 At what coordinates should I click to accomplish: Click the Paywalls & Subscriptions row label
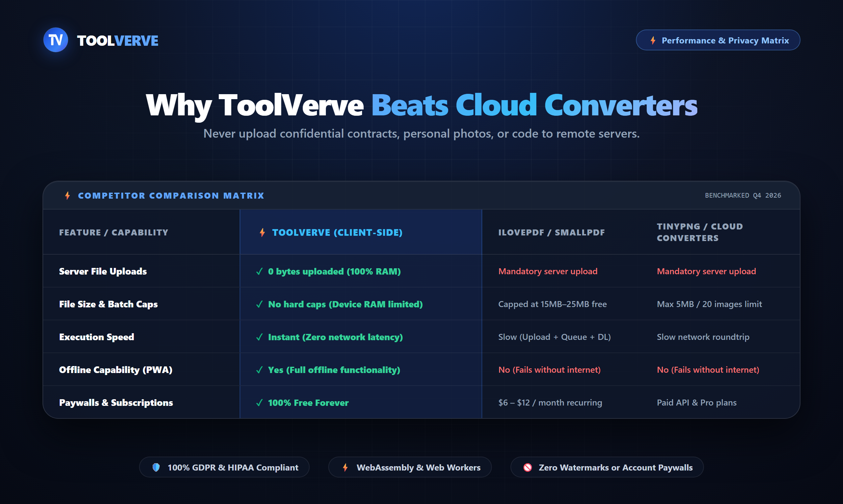(116, 403)
